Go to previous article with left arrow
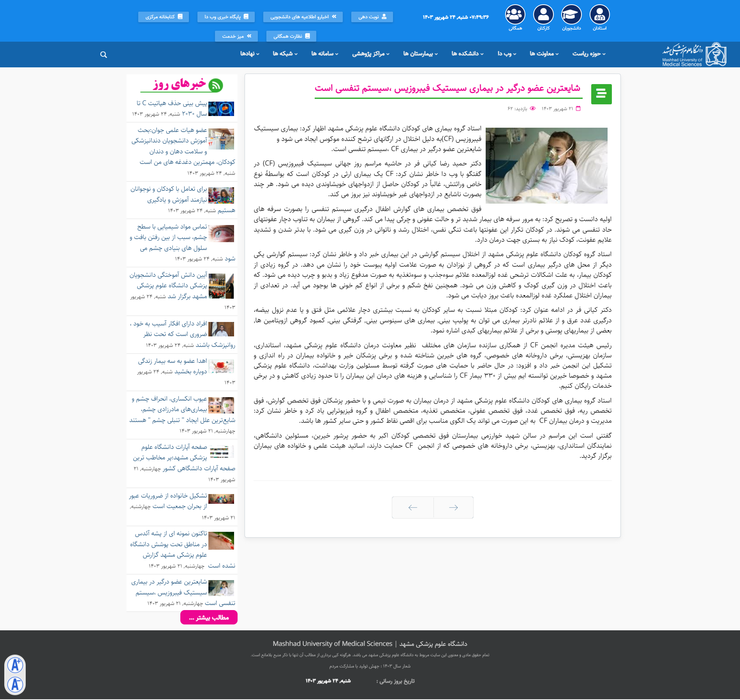This screenshot has height=700, width=740. pyautogui.click(x=413, y=507)
